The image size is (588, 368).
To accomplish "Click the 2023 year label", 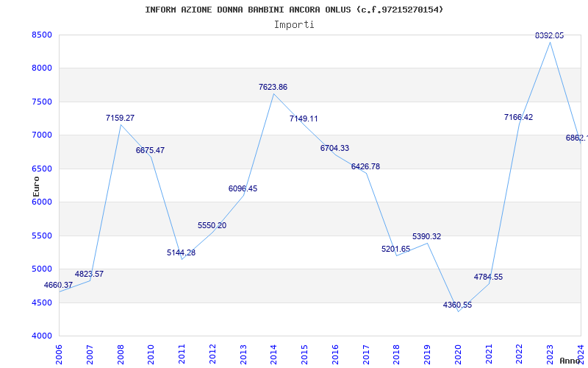I will point(550,355).
